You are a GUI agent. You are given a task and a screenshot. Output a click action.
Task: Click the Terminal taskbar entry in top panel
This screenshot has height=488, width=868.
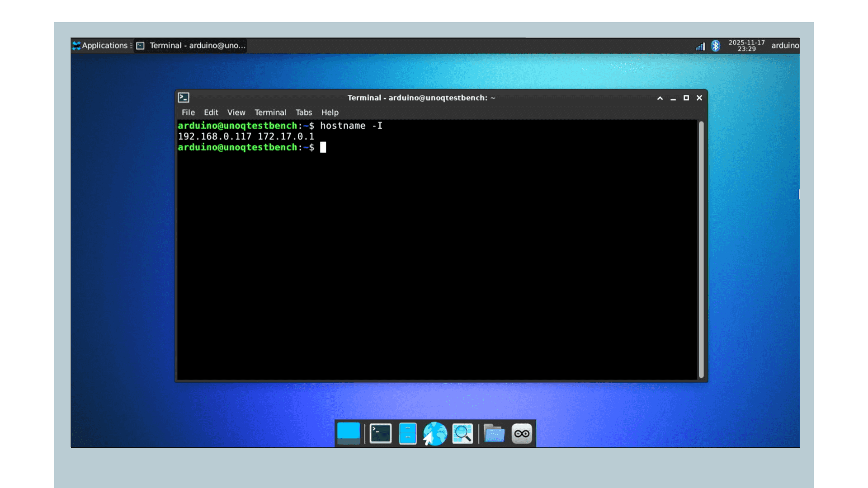point(194,45)
